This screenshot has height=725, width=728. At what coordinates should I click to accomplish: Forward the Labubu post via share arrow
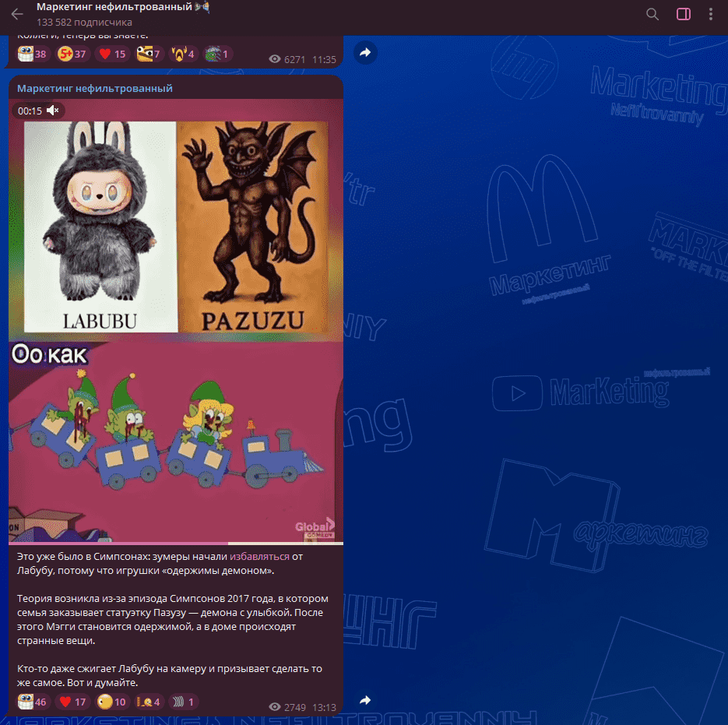365,700
